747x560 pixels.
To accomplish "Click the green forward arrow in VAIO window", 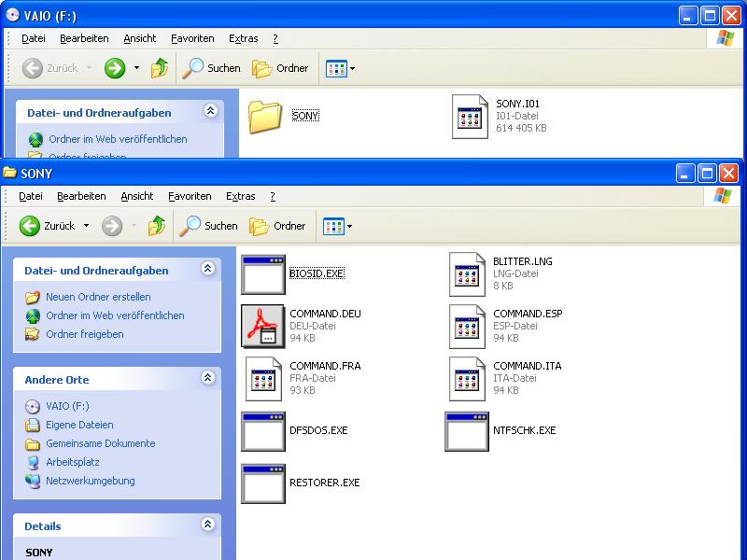I will click(x=115, y=68).
